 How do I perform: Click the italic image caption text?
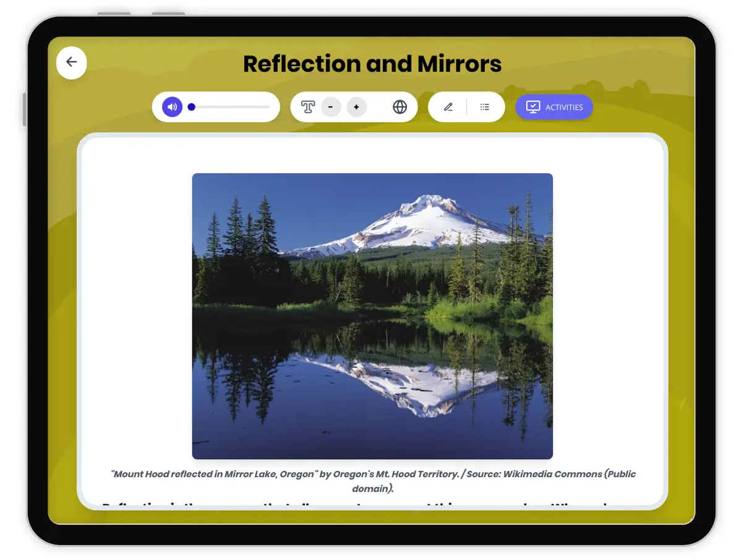(372, 481)
